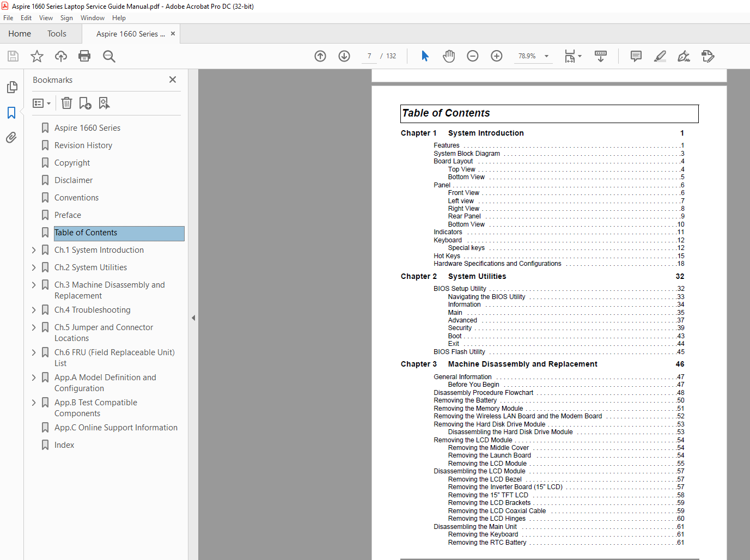Activate the Hand pan tool
This screenshot has width=750, height=560.
(x=449, y=56)
